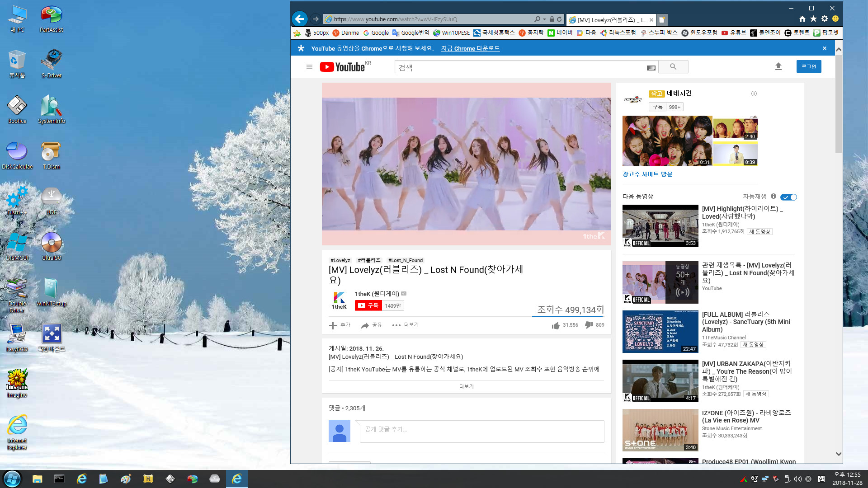Screen dimensions: 868x488
Task: Open the Highlight Loved video thumbnail
Action: click(660, 226)
